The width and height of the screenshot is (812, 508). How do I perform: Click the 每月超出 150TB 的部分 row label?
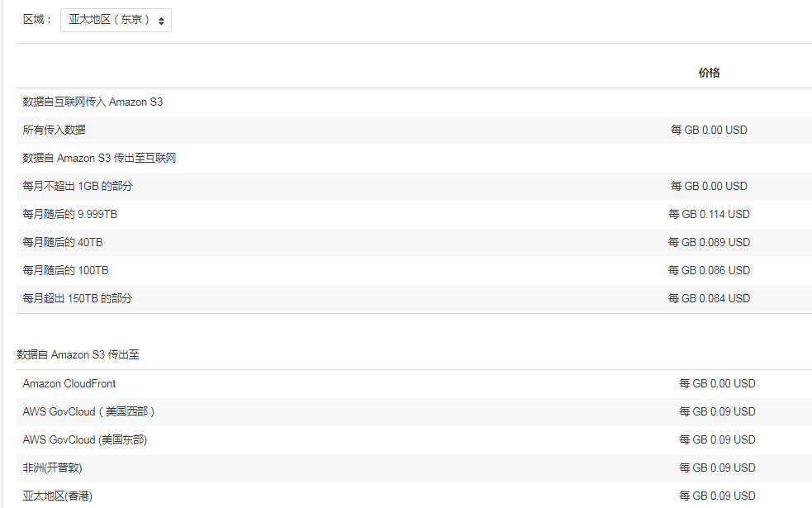point(78,298)
